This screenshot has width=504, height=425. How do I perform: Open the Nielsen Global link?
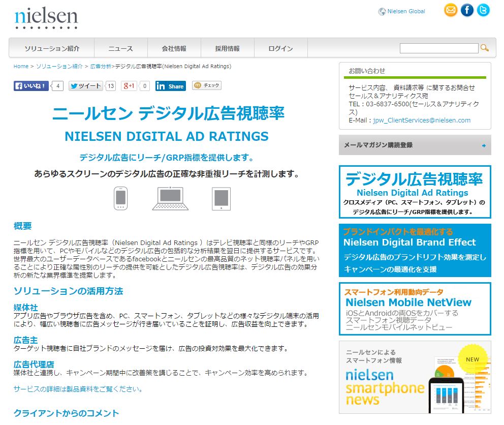(x=406, y=11)
